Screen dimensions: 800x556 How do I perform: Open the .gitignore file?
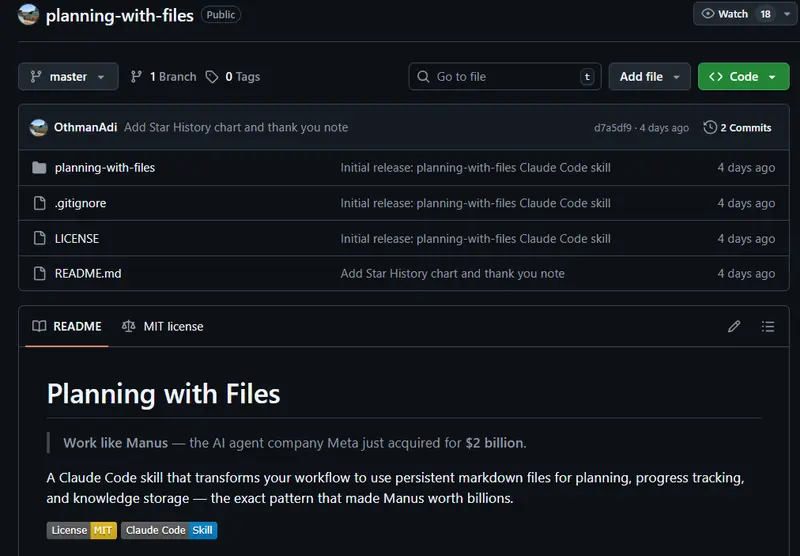coord(81,203)
